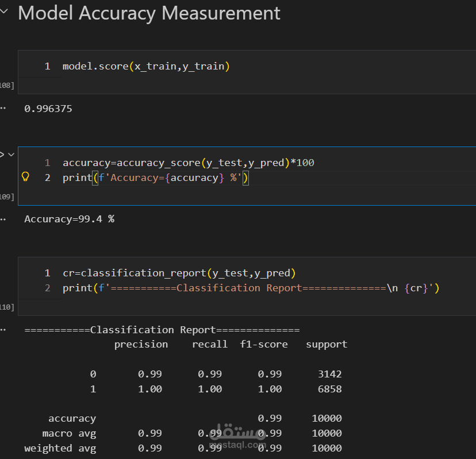Screen dimensions: 476x459
Task: Place cursor on print Accuracy line
Action: [x=155, y=178]
